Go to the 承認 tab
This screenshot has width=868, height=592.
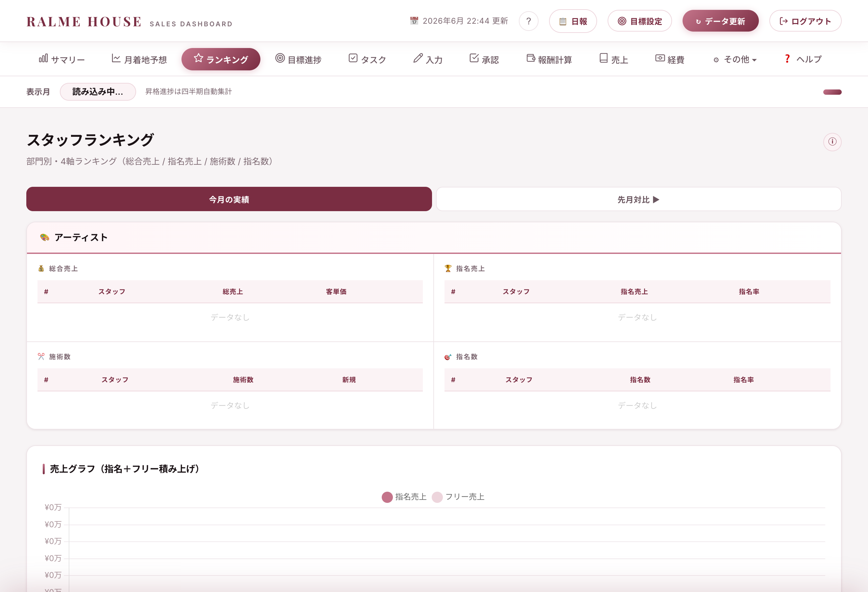(x=484, y=60)
